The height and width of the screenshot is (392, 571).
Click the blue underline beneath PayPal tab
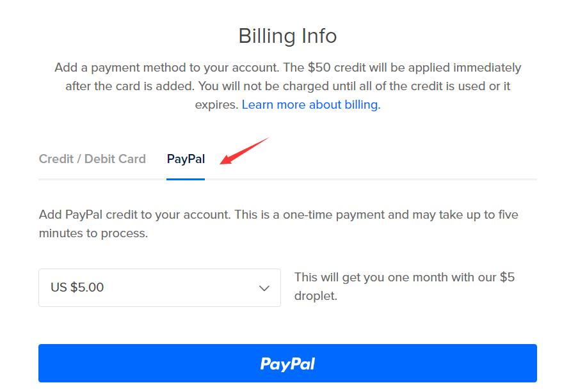click(x=186, y=179)
